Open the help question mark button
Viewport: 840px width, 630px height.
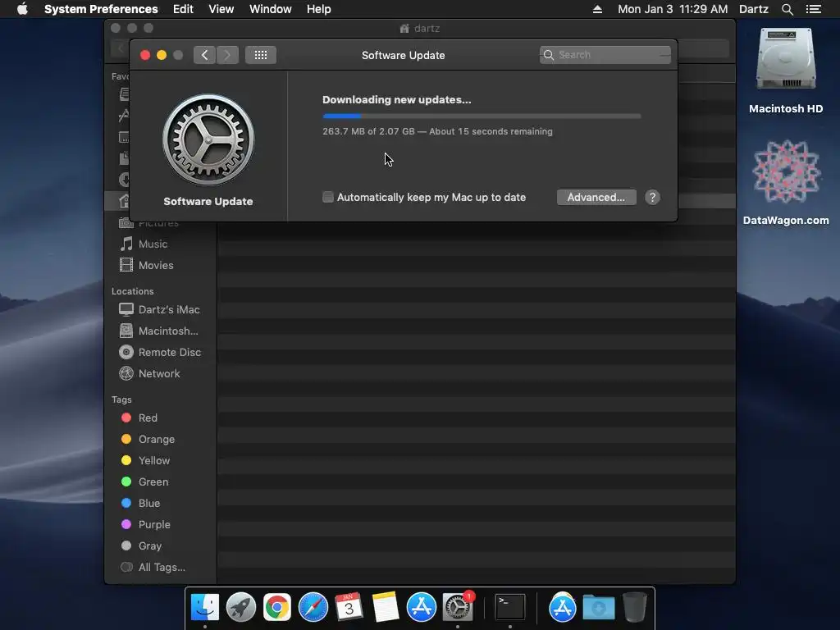(652, 197)
